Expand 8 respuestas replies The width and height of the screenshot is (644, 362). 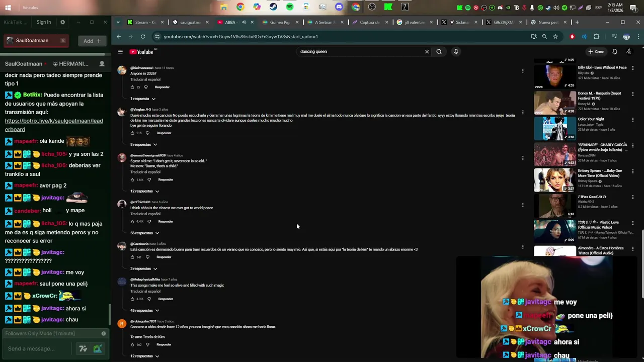(144, 145)
